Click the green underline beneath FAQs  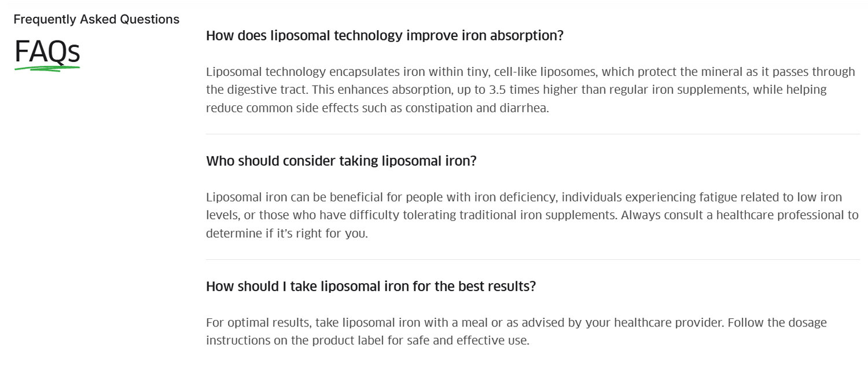[x=47, y=68]
